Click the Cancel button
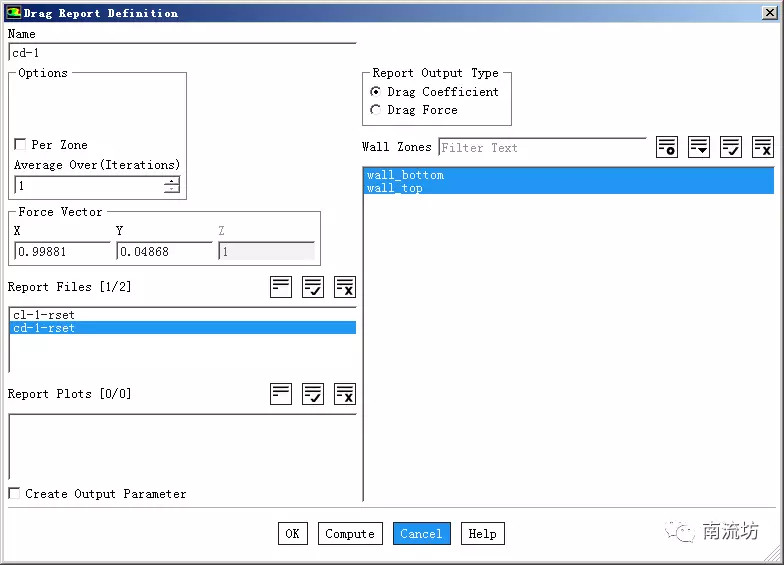 tap(422, 534)
